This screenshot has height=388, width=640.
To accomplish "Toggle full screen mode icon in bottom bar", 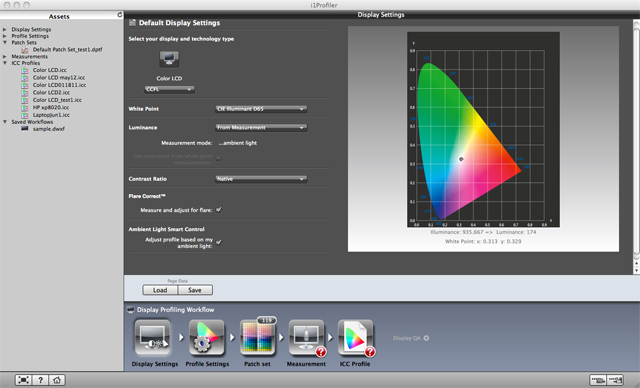I will (23, 380).
